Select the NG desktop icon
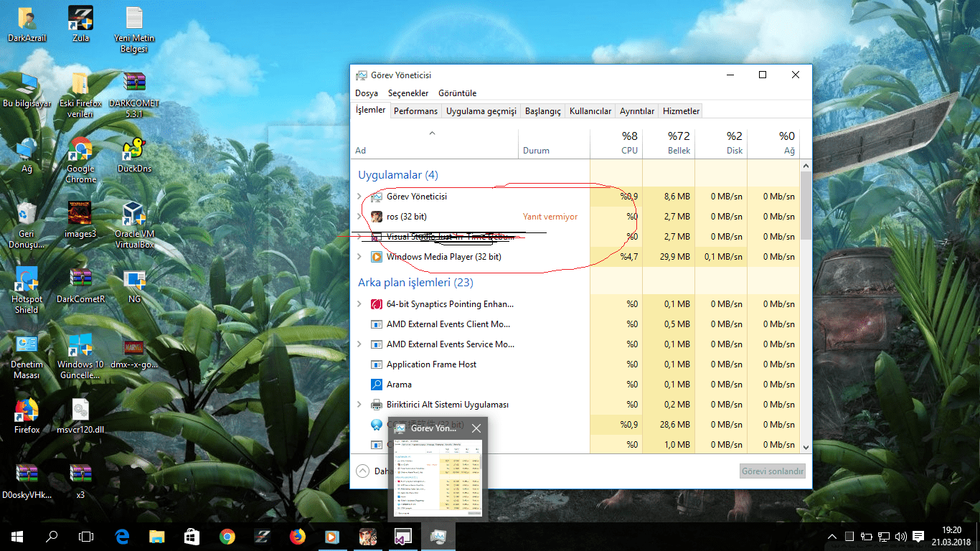Viewport: 980px width, 551px height. point(133,286)
